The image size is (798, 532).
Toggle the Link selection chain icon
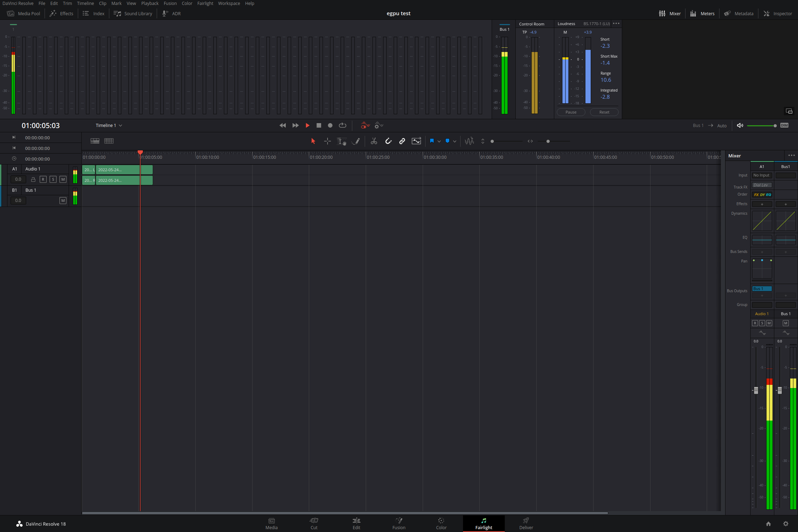tap(402, 141)
